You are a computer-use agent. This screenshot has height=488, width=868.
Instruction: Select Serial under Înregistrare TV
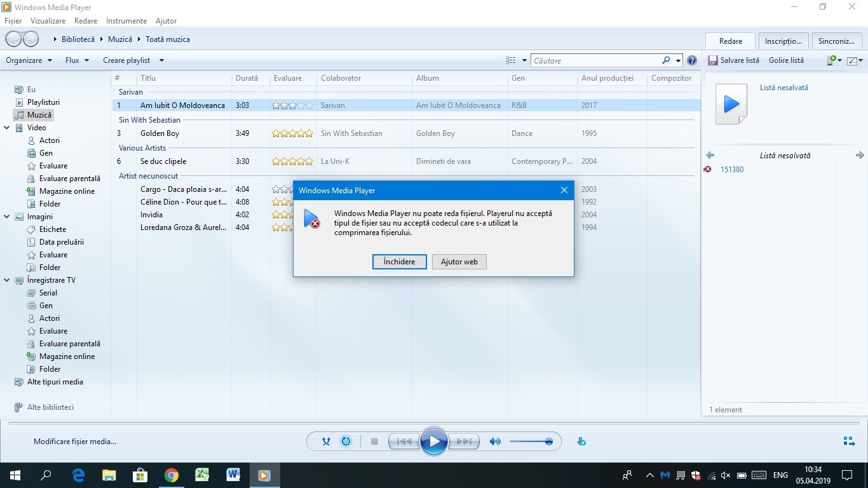pyautogui.click(x=48, y=293)
